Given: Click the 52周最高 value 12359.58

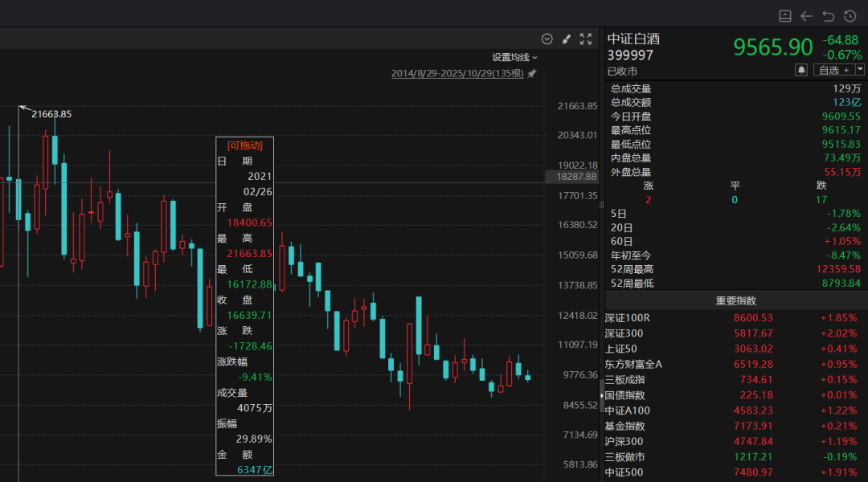Looking at the screenshot, I should click(x=838, y=269).
